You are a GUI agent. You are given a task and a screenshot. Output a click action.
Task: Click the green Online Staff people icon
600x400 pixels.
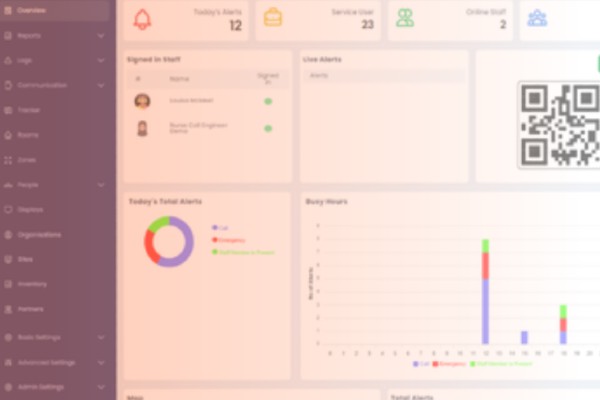(x=405, y=18)
